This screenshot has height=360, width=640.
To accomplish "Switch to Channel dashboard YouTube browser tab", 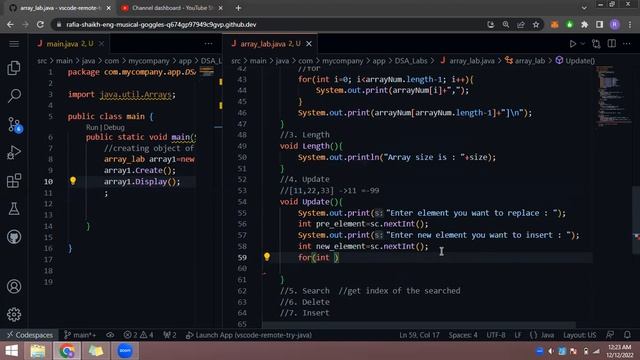I will point(172,8).
